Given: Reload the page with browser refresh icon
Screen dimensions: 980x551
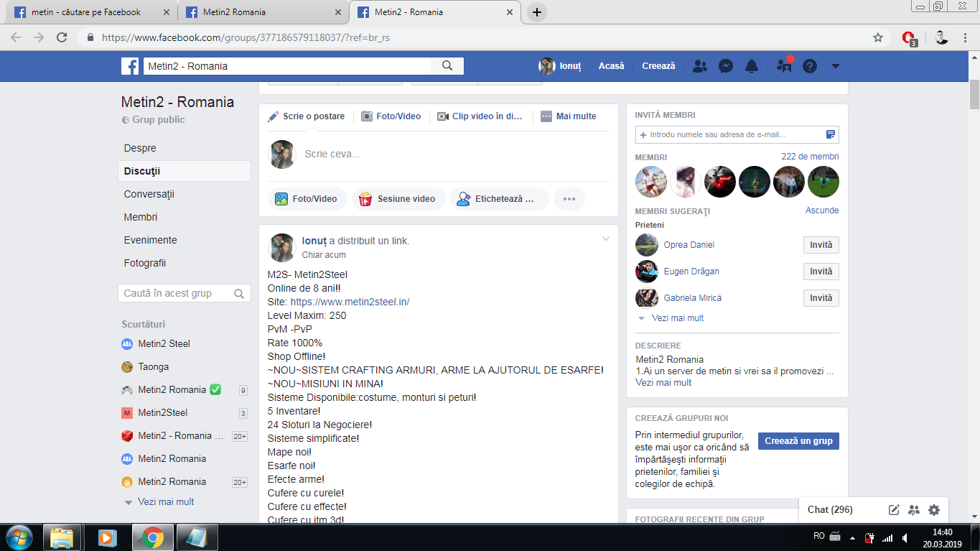Looking at the screenshot, I should [x=62, y=37].
